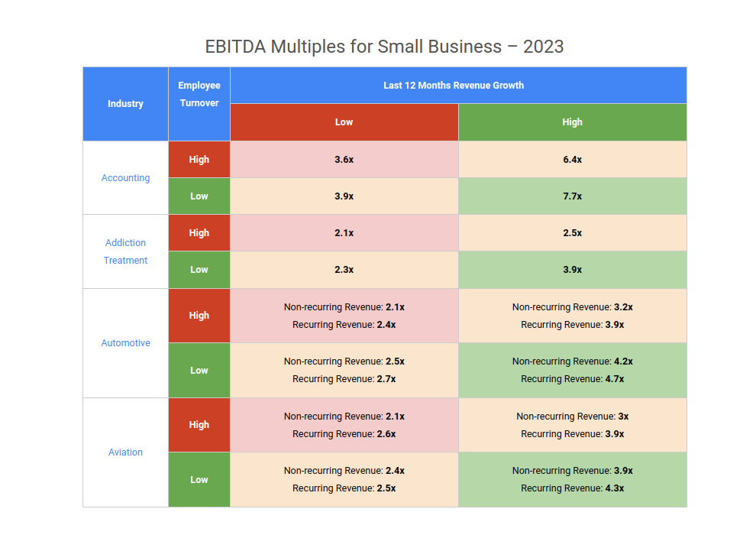Click the Addiction Treatment industry link
Screen dimensions: 756x535
tap(125, 251)
